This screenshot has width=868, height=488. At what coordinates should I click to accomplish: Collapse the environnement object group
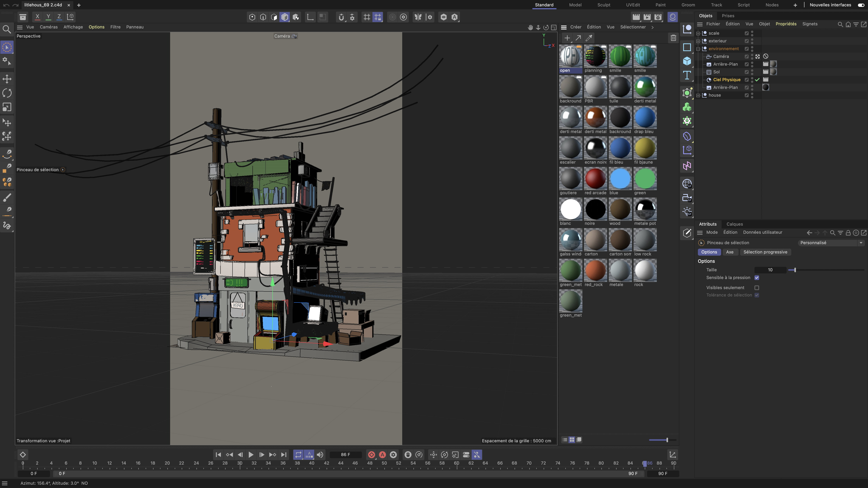click(x=698, y=49)
